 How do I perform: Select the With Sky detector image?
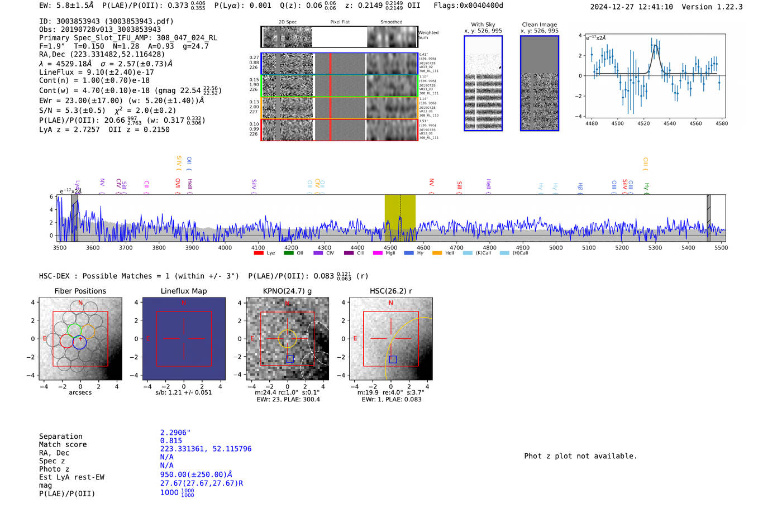pos(483,83)
